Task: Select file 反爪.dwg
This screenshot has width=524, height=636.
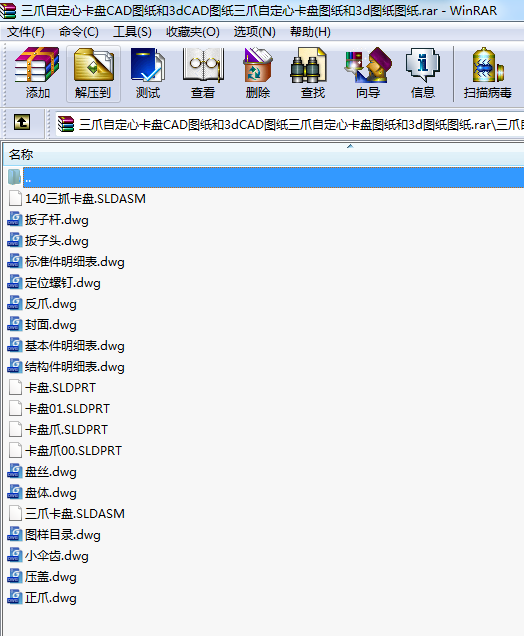Action: [x=50, y=304]
